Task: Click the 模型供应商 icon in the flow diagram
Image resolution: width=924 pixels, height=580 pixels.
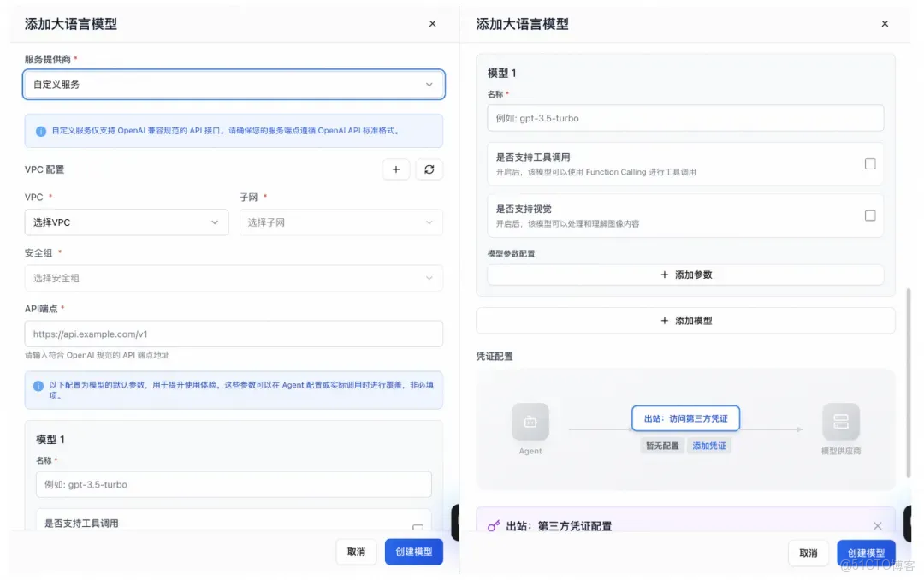Action: [x=842, y=423]
